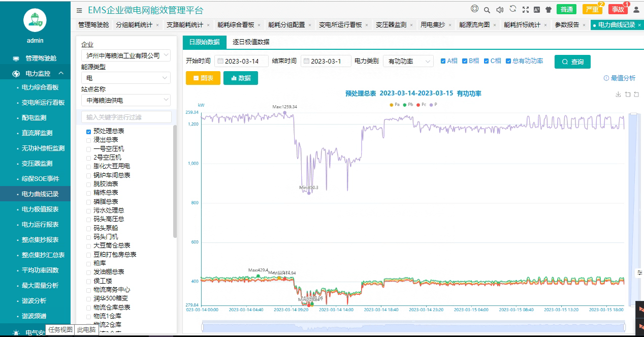Image resolution: width=644 pixels, height=337 pixels.
Task: Download chart image via save icon
Action: pos(618,94)
